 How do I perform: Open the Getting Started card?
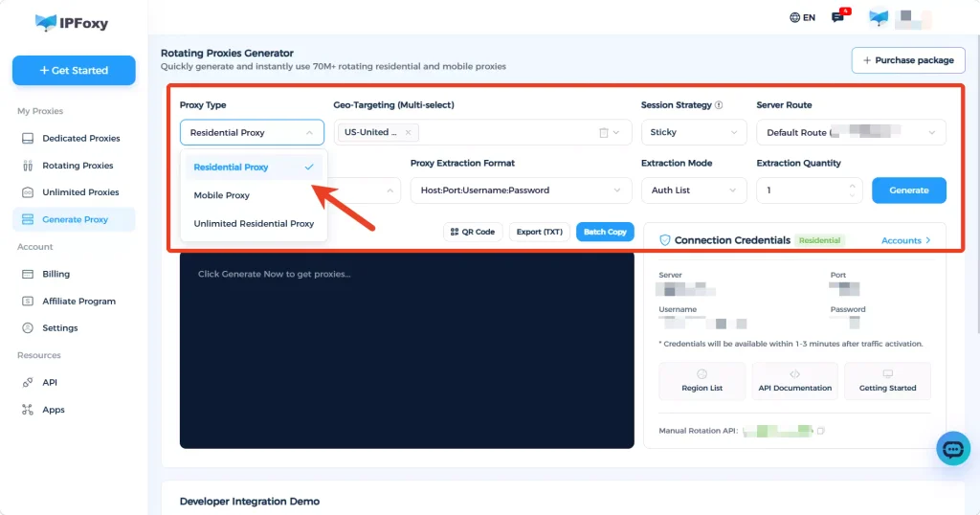887,381
